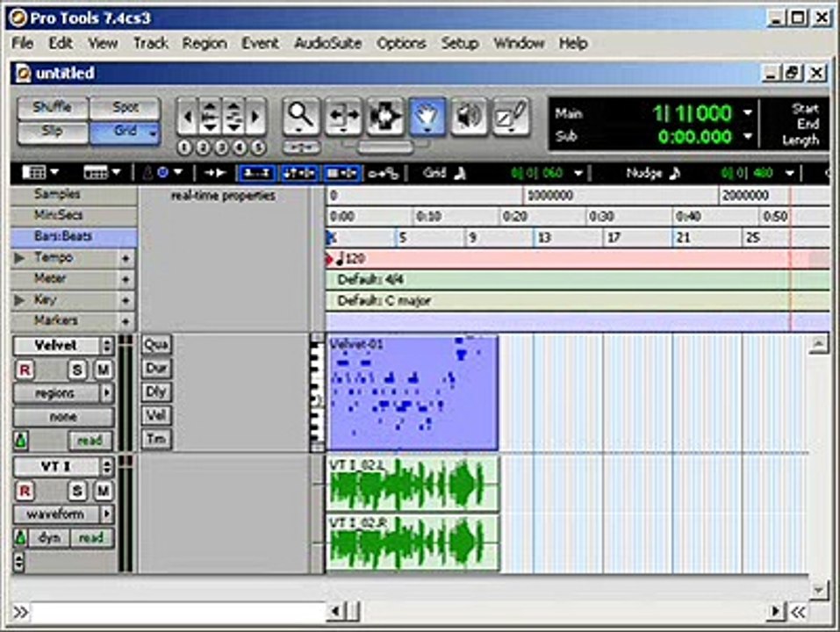
Task: Select the VT I_02.L audio region
Action: [413, 484]
